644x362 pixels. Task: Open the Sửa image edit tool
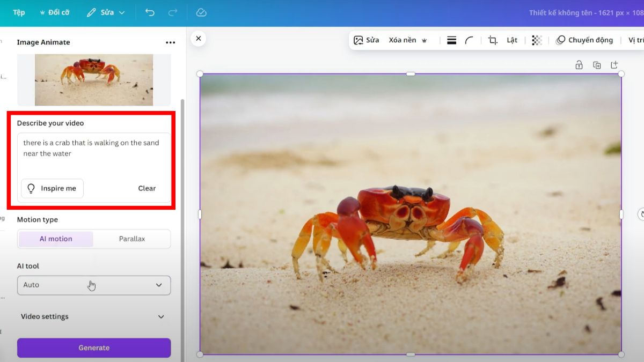click(366, 40)
